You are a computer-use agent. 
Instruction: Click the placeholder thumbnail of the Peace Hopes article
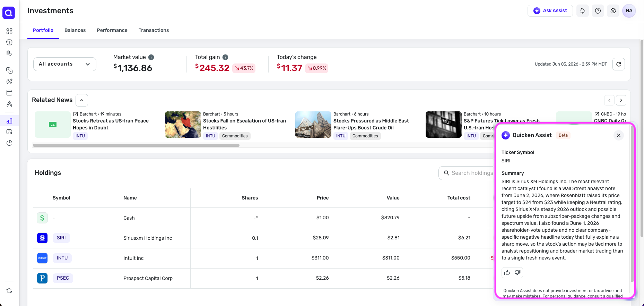(53, 125)
